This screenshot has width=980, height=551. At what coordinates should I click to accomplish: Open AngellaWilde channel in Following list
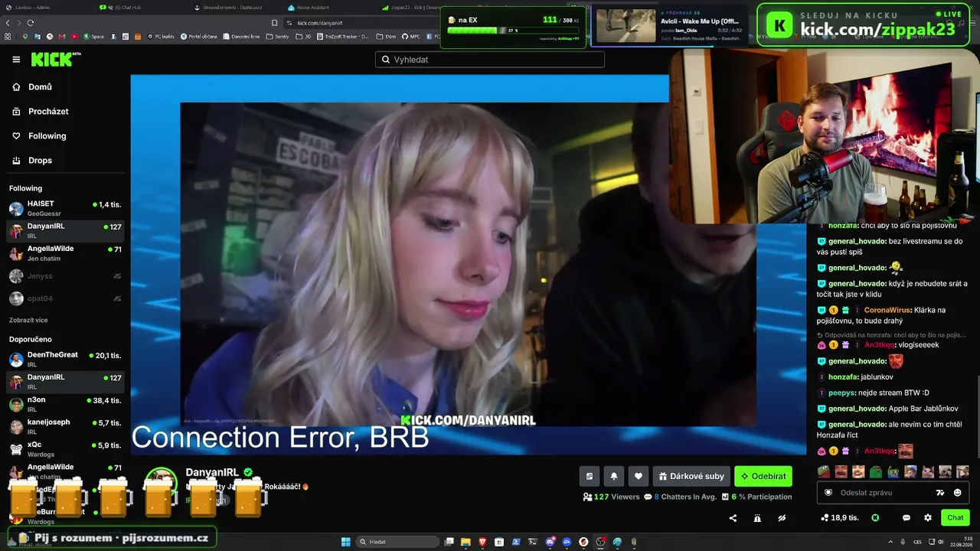coord(65,253)
